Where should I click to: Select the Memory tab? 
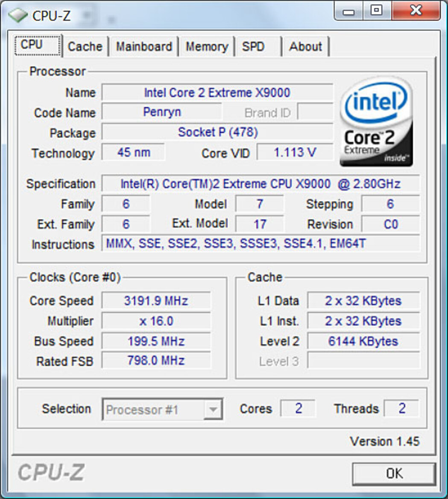207,47
